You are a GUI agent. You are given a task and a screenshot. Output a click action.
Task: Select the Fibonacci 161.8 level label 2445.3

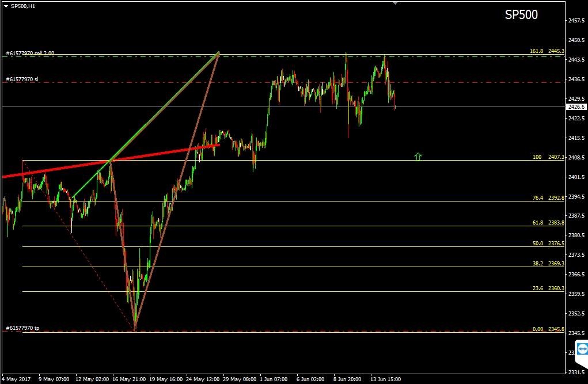tap(547, 51)
